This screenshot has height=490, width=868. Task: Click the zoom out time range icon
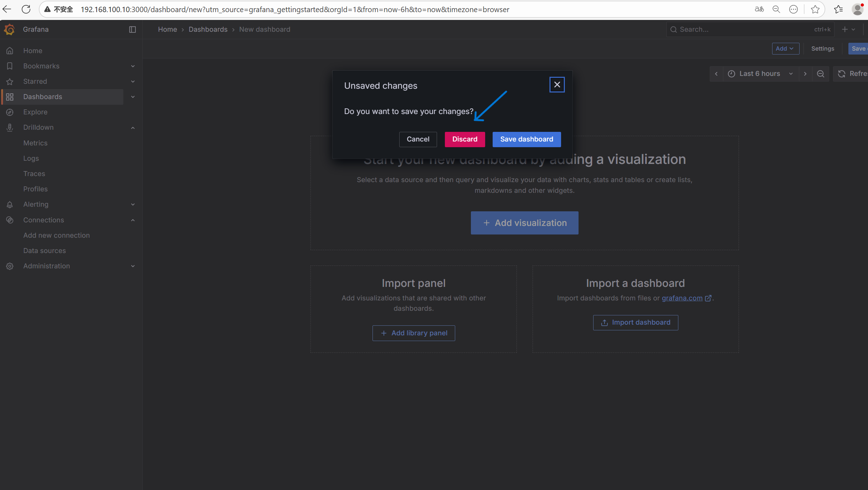820,74
